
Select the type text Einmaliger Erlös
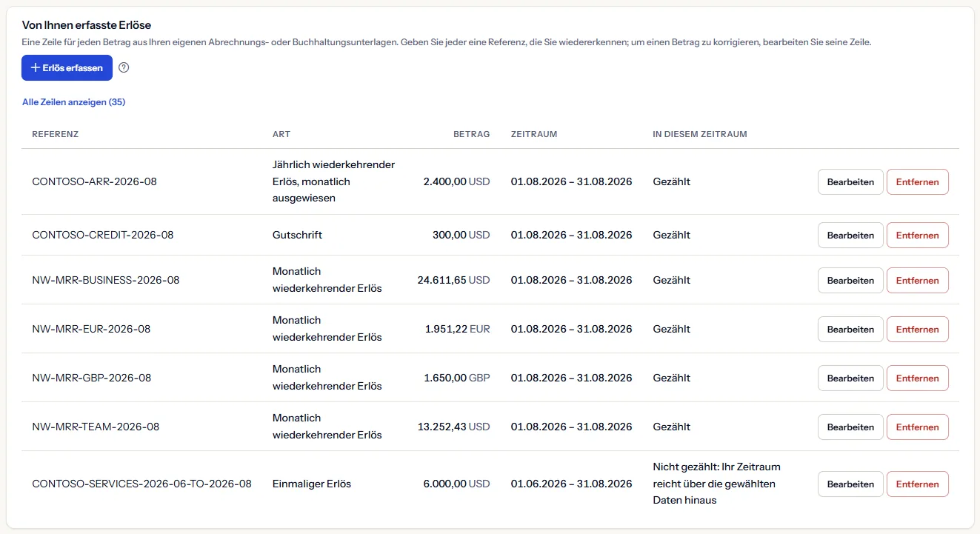click(x=312, y=484)
